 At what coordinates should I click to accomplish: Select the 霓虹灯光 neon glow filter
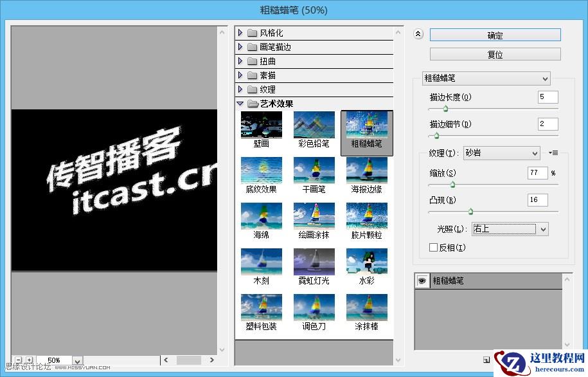[314, 261]
